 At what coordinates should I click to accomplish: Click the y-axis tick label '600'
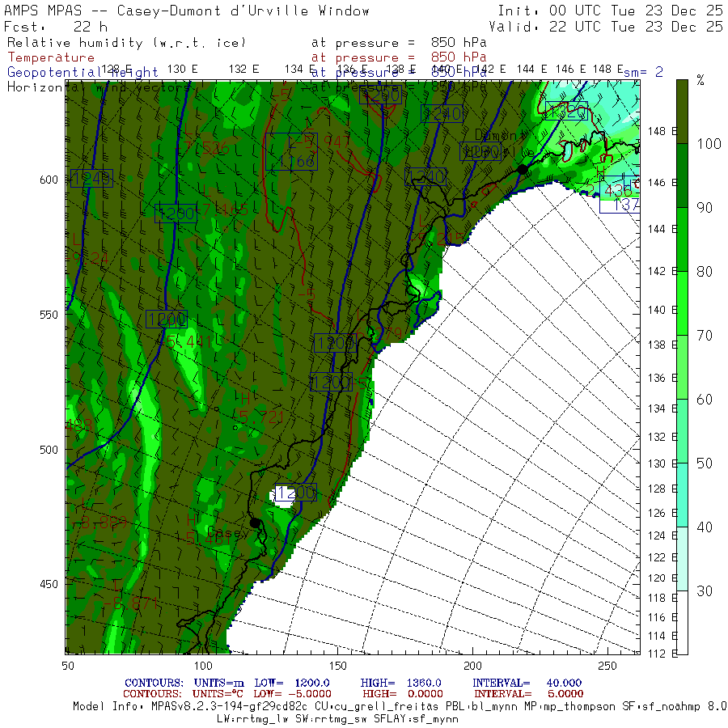pos(49,180)
